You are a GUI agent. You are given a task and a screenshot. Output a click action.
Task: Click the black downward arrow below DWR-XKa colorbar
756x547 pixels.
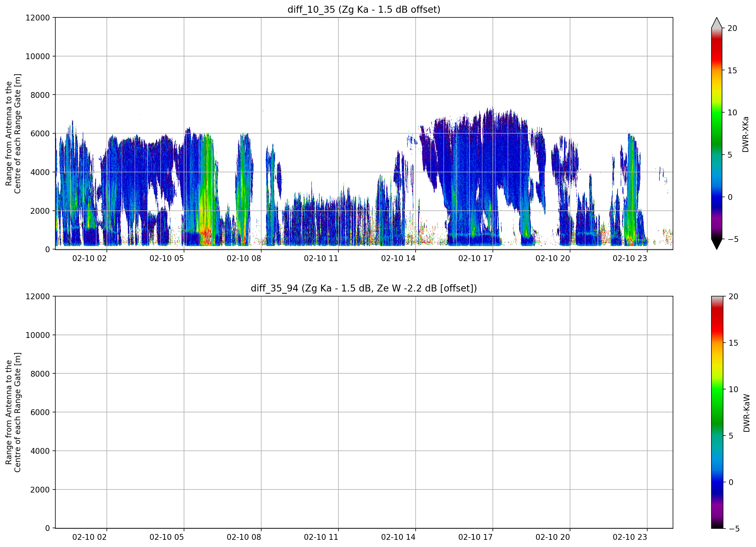(x=717, y=244)
